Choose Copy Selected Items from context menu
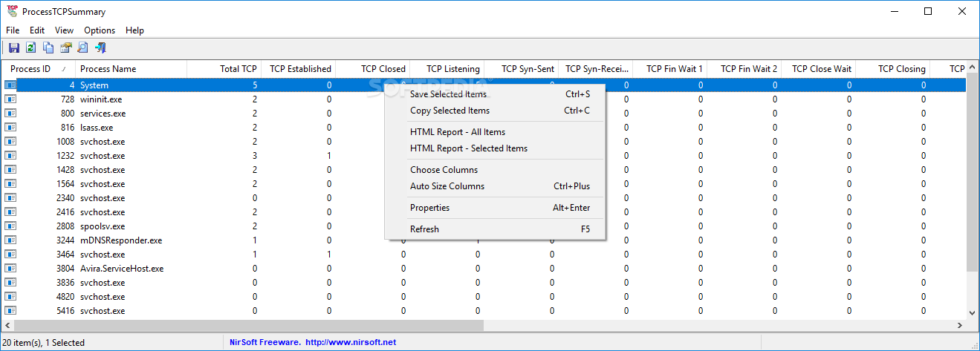This screenshot has height=351, width=980. (496, 111)
